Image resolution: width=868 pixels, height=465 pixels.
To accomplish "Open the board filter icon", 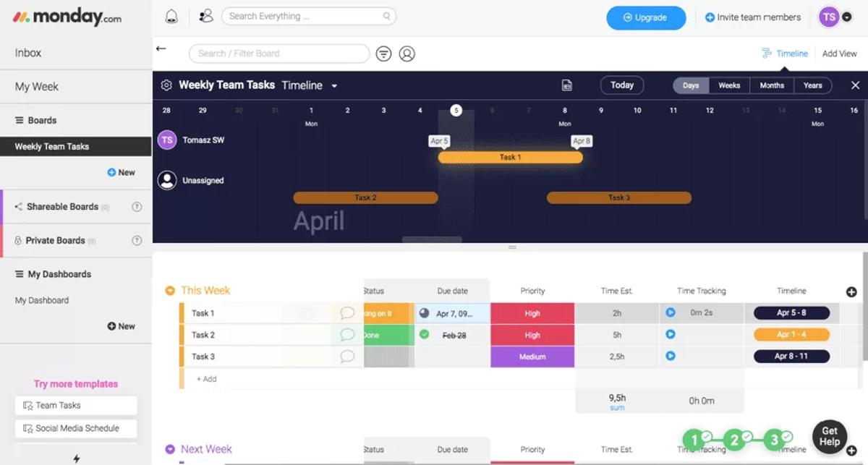I will pyautogui.click(x=383, y=54).
